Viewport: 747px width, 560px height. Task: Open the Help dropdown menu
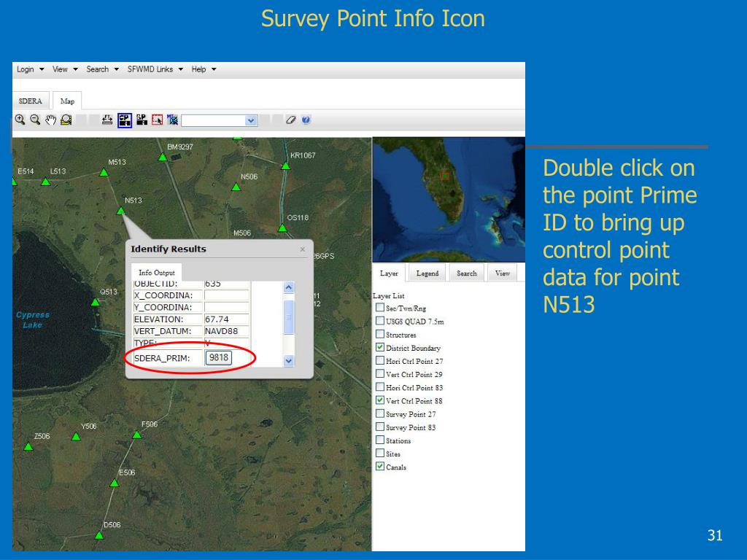[204, 69]
